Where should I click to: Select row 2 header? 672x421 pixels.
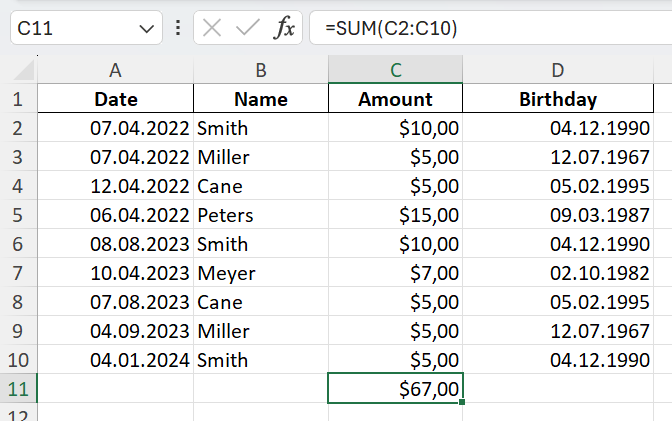tap(18, 128)
